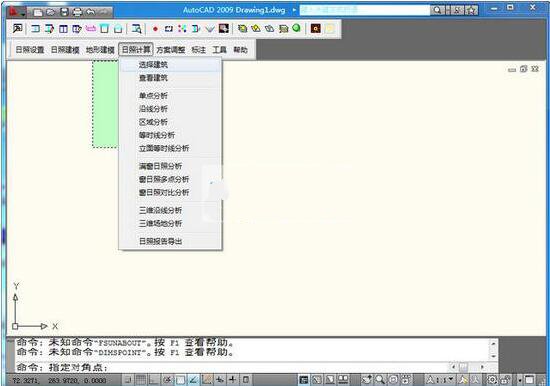Toggle Polar tracking in status bar
550x386 pixels.
(x=167, y=380)
